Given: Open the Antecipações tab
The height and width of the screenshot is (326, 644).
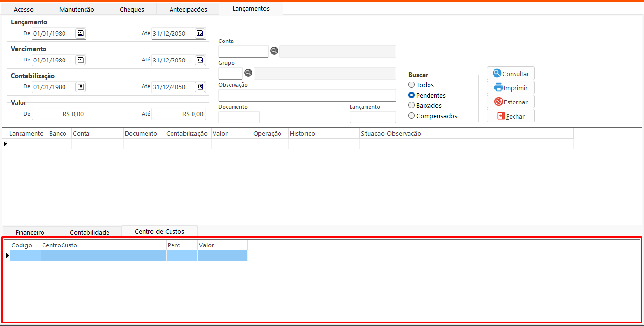Looking at the screenshot, I should coord(188,9).
